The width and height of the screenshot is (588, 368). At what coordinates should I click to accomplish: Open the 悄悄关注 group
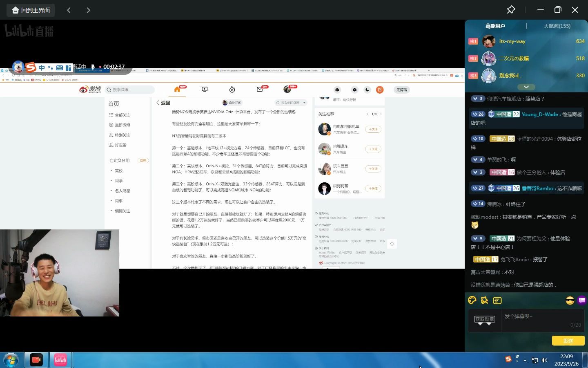pyautogui.click(x=122, y=211)
